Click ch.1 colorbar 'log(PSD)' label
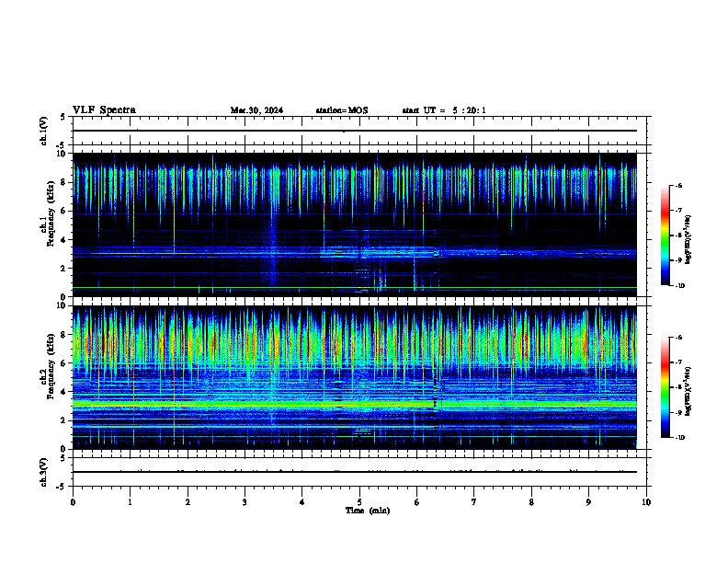This screenshot has width=728, height=563. tap(688, 239)
